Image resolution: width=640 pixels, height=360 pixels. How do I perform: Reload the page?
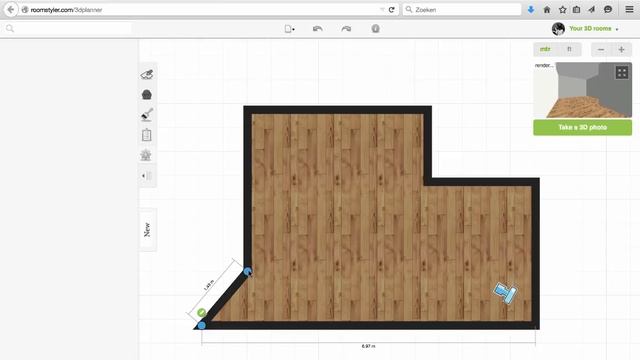pyautogui.click(x=391, y=9)
